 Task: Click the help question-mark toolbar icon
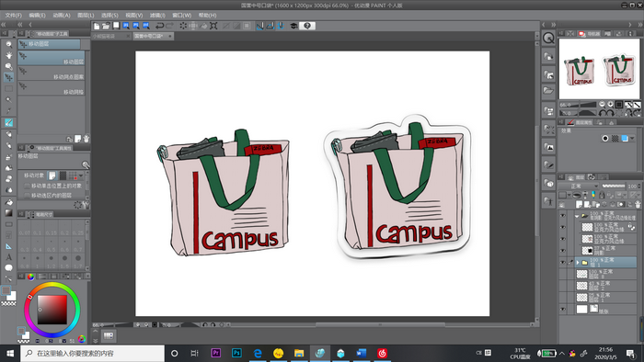click(306, 26)
